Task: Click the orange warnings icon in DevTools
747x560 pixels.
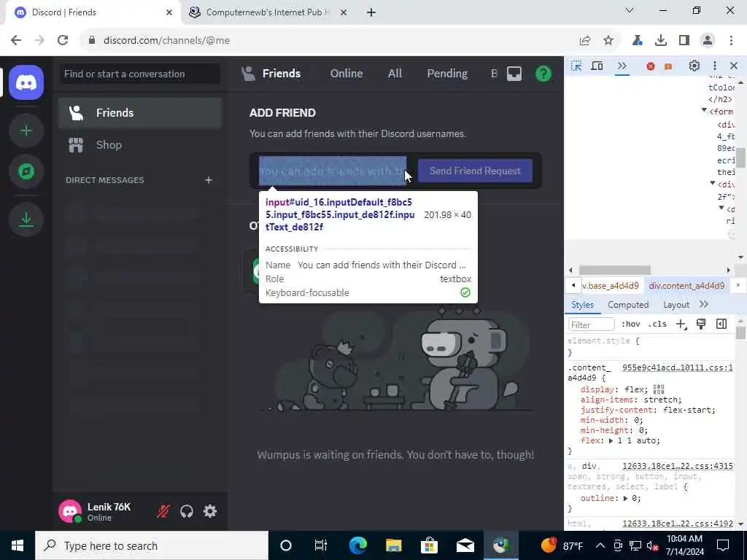Action: point(668,66)
